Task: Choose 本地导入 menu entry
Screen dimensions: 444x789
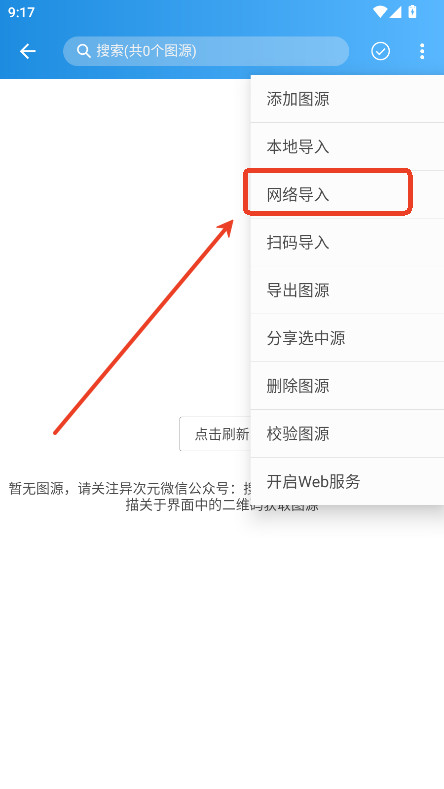Action: pos(347,147)
